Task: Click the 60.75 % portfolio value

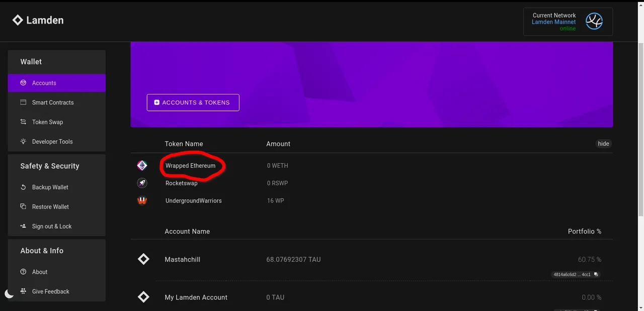Action: (x=590, y=260)
